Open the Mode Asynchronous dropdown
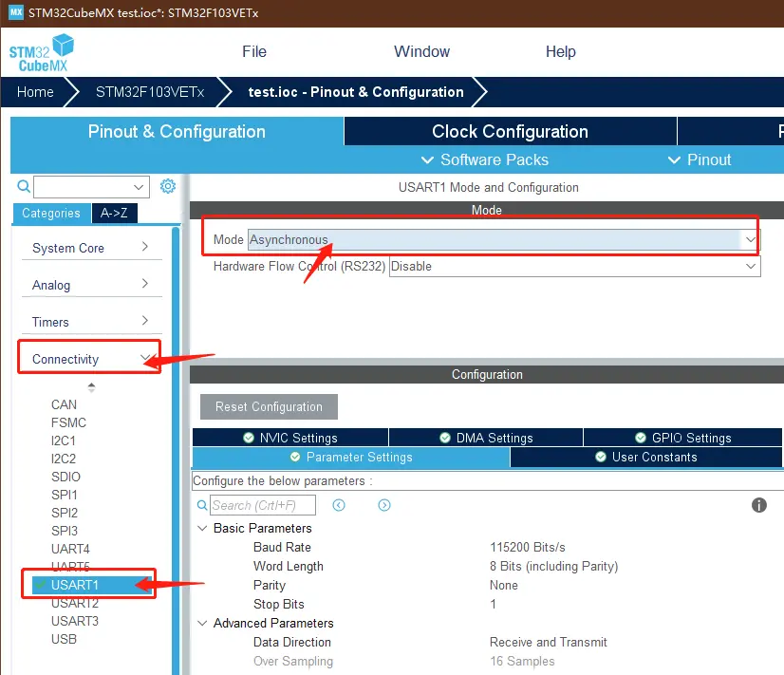The image size is (784, 675). point(504,239)
